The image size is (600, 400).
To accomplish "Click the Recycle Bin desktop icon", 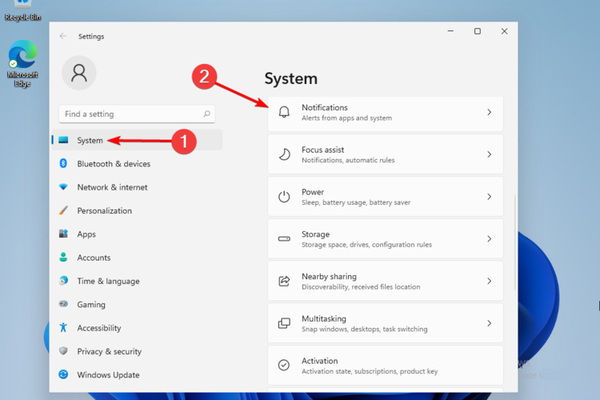I will click(22, 10).
